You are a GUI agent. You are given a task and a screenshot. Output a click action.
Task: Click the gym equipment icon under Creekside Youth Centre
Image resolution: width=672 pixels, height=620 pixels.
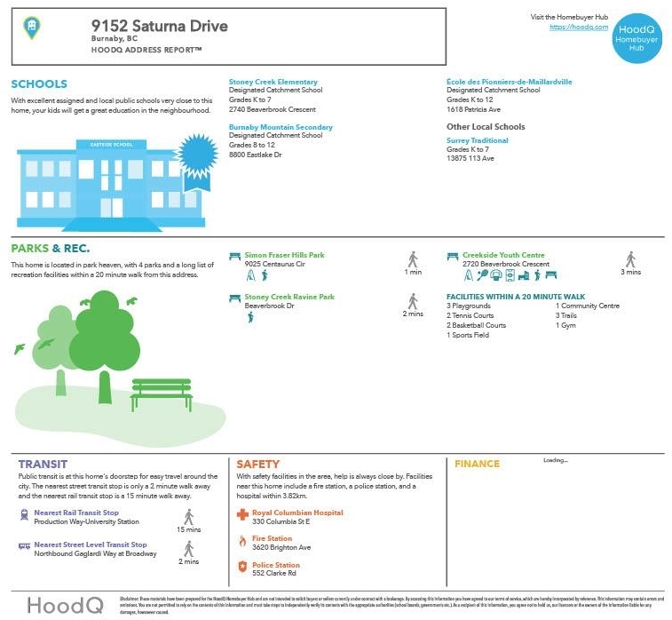524,275
